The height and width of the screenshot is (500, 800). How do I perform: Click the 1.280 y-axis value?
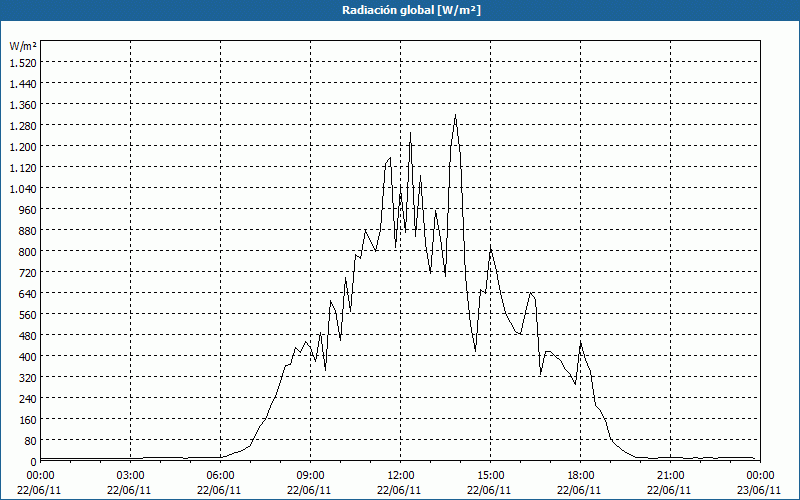[x=23, y=126]
